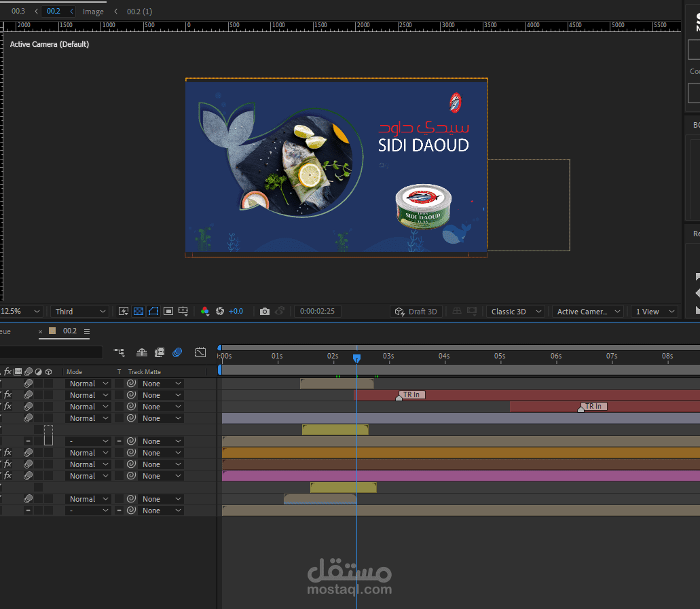The height and width of the screenshot is (609, 700).
Task: Click the T preserve transparency column header
Action: [x=119, y=371]
